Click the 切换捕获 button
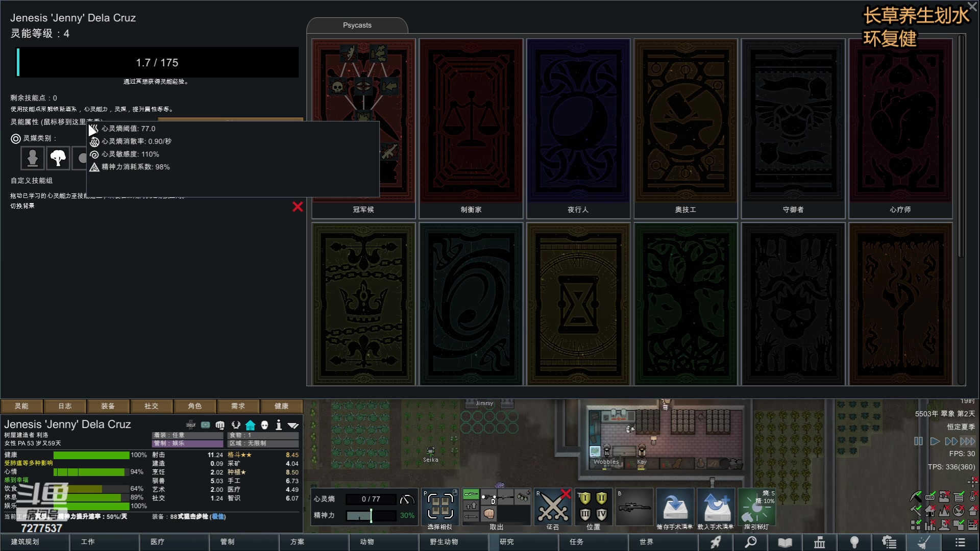 click(23, 206)
